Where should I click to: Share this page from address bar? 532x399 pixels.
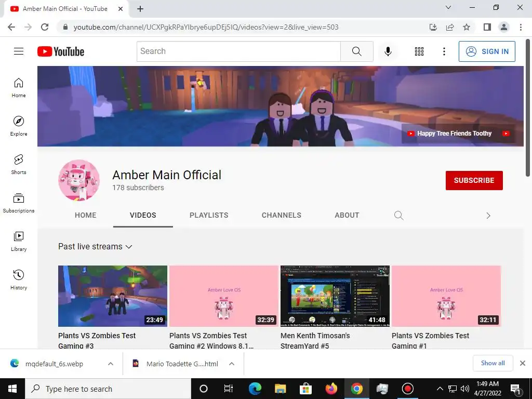(x=450, y=27)
